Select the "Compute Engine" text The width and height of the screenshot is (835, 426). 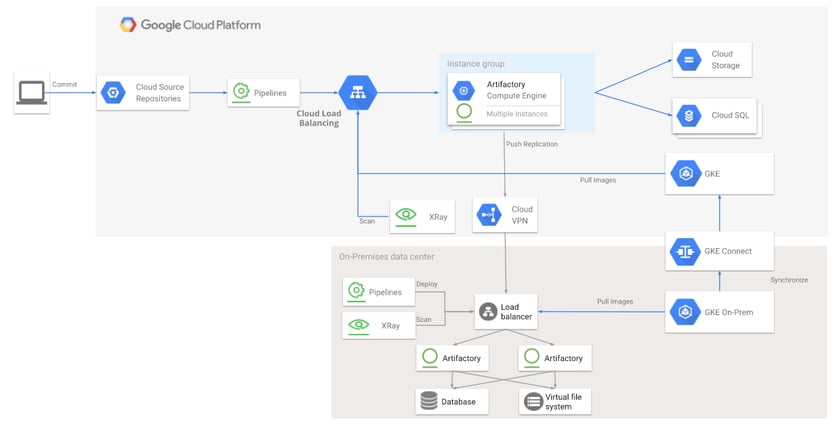517,96
